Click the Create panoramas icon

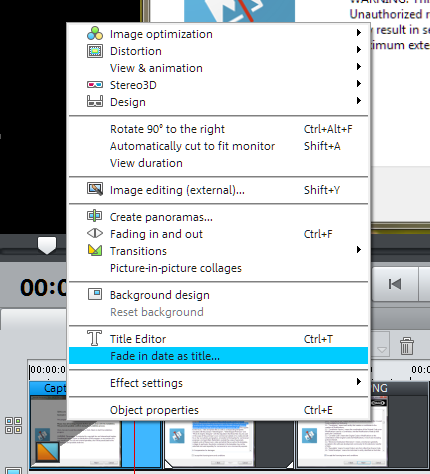click(x=95, y=216)
